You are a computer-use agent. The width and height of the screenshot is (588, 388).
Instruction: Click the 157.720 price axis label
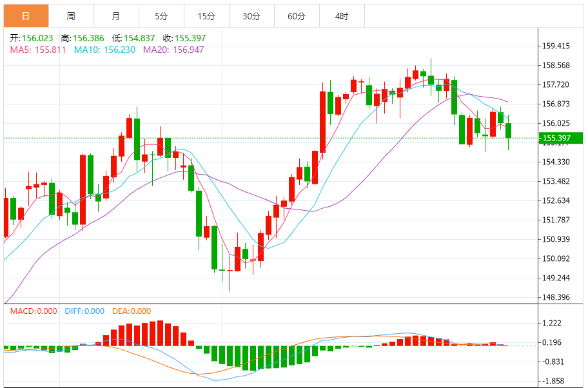(x=556, y=84)
